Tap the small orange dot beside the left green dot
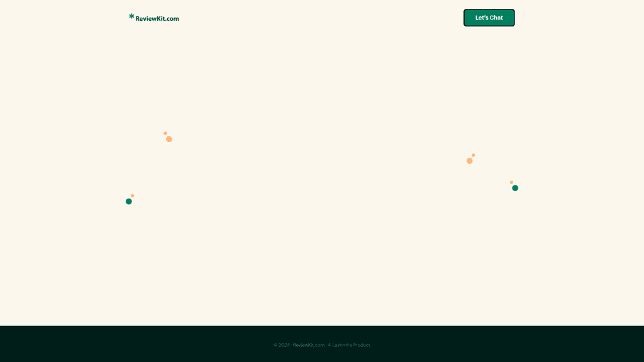The height and width of the screenshot is (362, 644). [x=133, y=195]
